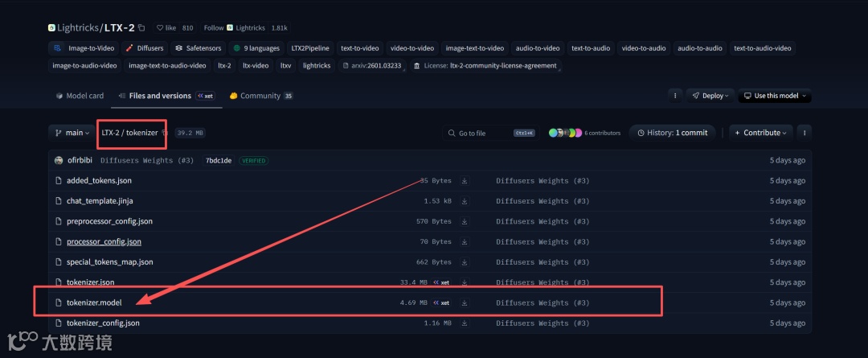Expand the Deploy dropdown
The height and width of the screenshot is (358, 868).
[x=710, y=96]
